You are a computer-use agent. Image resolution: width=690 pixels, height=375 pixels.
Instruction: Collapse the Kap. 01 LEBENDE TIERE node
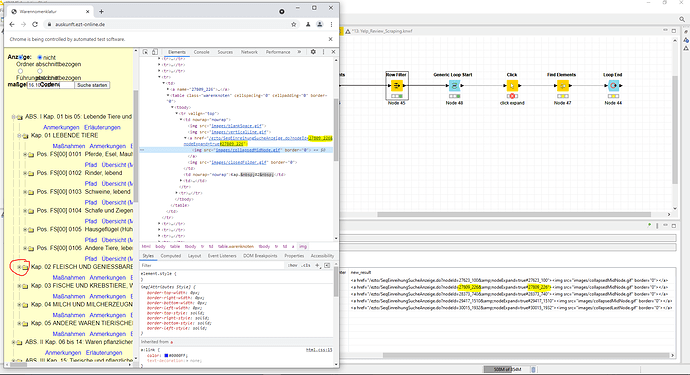coord(19,136)
